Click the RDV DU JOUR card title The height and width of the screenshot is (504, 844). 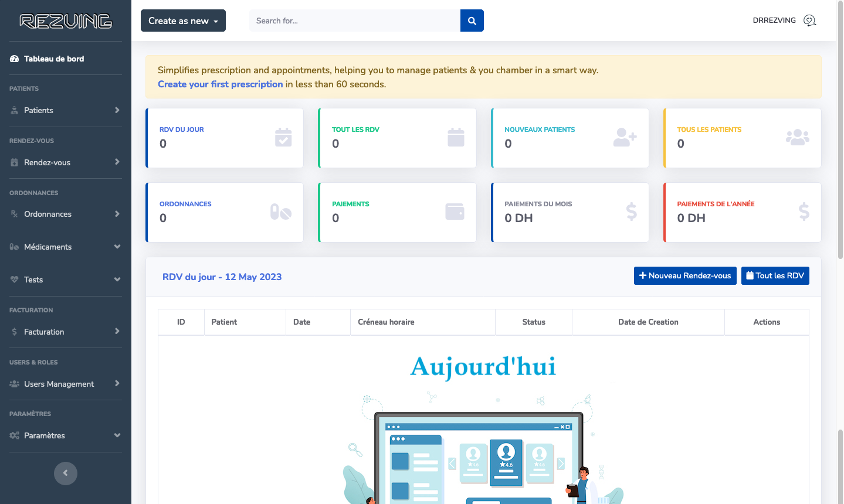click(182, 130)
